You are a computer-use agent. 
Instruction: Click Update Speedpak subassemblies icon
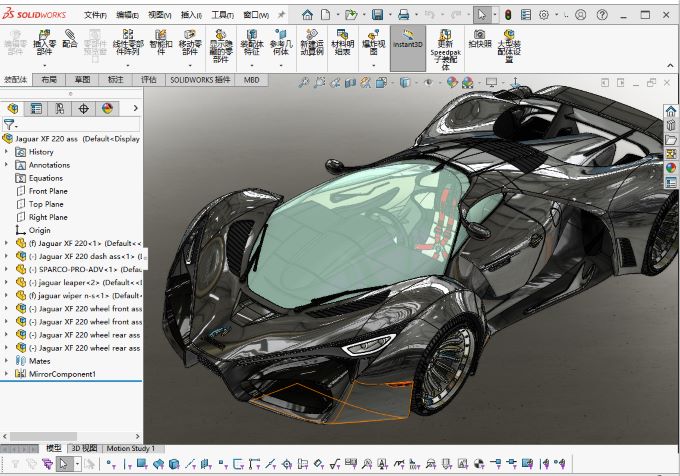pyautogui.click(x=445, y=49)
